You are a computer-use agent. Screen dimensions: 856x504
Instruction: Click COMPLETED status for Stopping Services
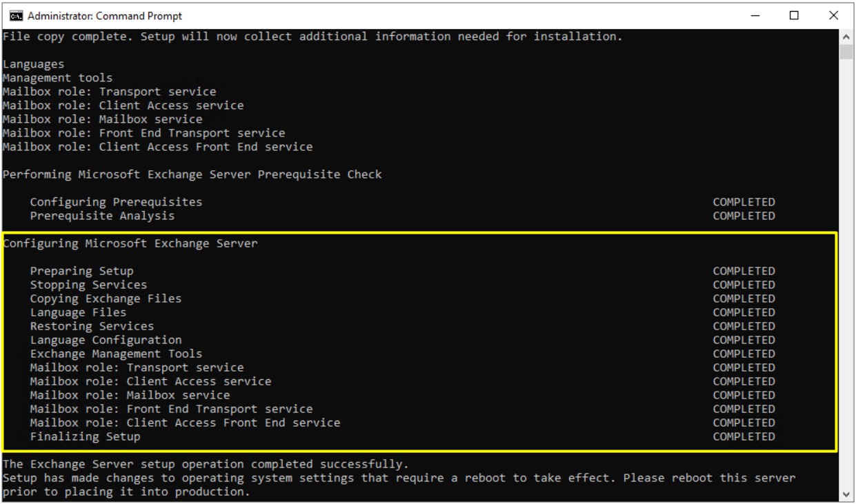coord(744,285)
